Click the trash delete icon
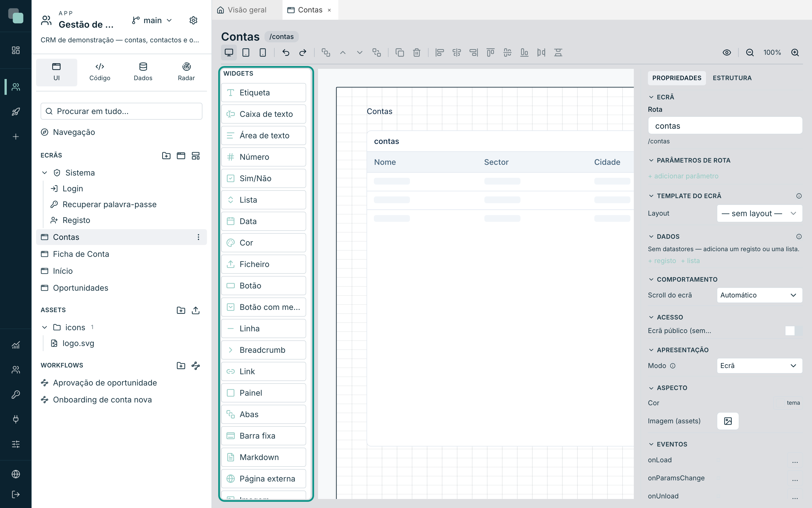Image resolution: width=812 pixels, height=508 pixels. click(416, 52)
